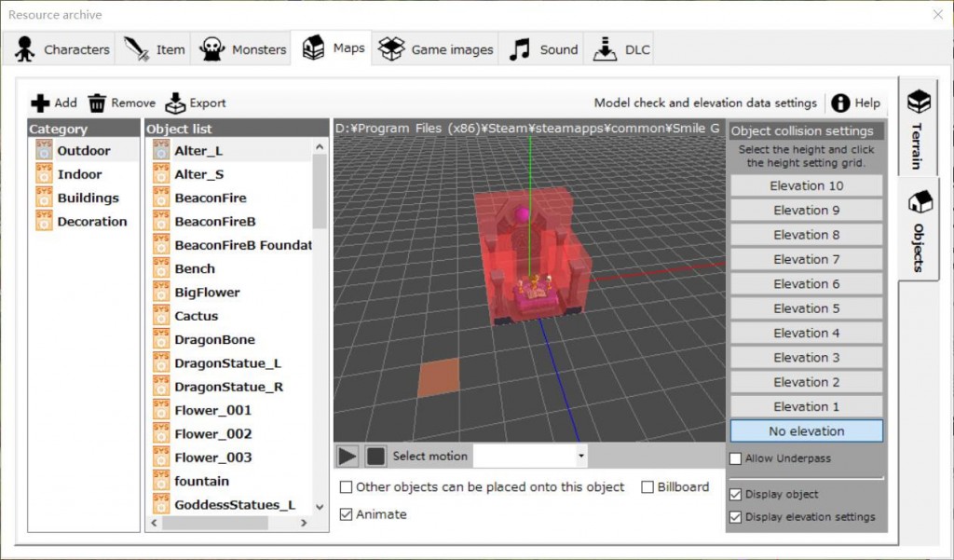Click the Add plus icon
The image size is (954, 560).
click(40, 103)
